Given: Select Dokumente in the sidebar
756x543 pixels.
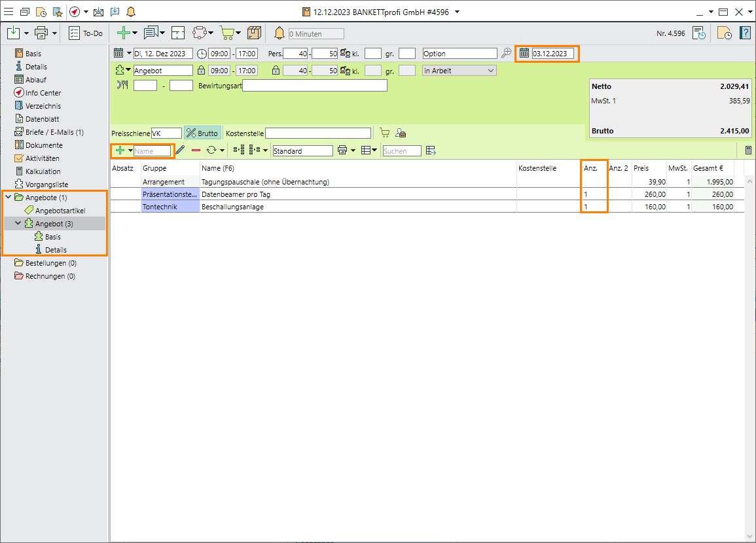Looking at the screenshot, I should [44, 145].
